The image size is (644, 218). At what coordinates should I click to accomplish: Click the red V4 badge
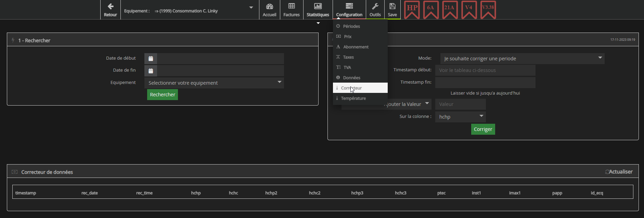(x=469, y=10)
